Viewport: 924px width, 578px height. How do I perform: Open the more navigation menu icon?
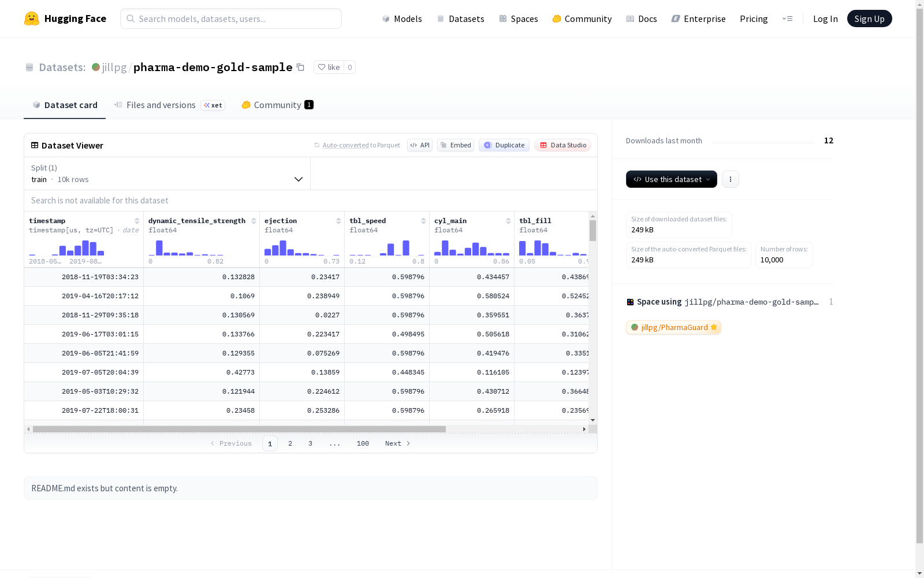(x=787, y=18)
